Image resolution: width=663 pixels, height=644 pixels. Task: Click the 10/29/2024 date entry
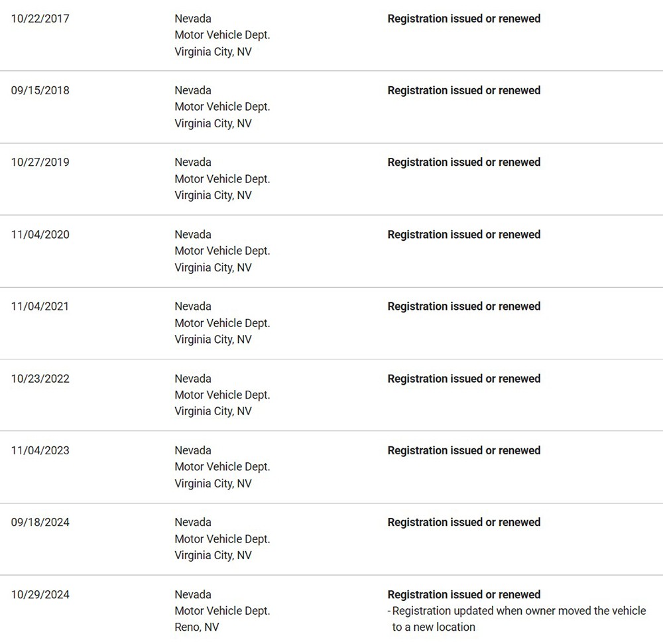pos(40,594)
